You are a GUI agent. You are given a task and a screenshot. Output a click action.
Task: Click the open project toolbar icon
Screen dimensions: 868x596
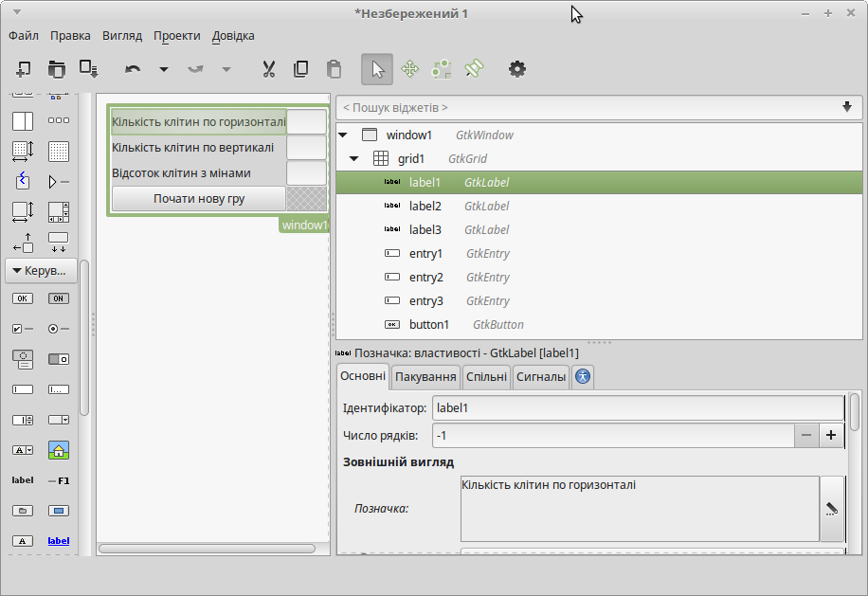(x=57, y=68)
